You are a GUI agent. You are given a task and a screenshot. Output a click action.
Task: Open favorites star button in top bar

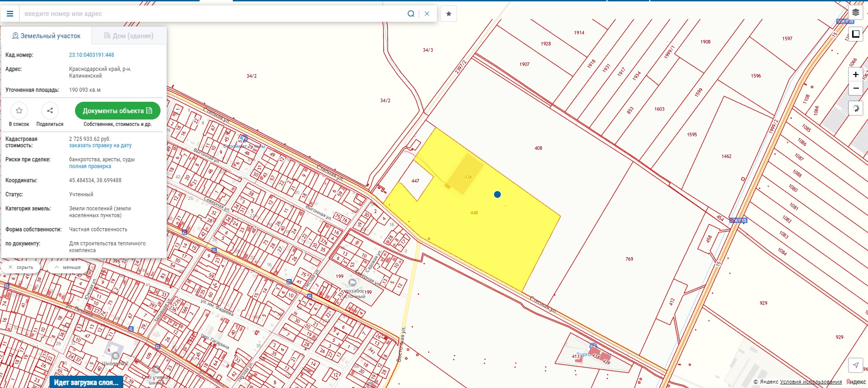449,14
